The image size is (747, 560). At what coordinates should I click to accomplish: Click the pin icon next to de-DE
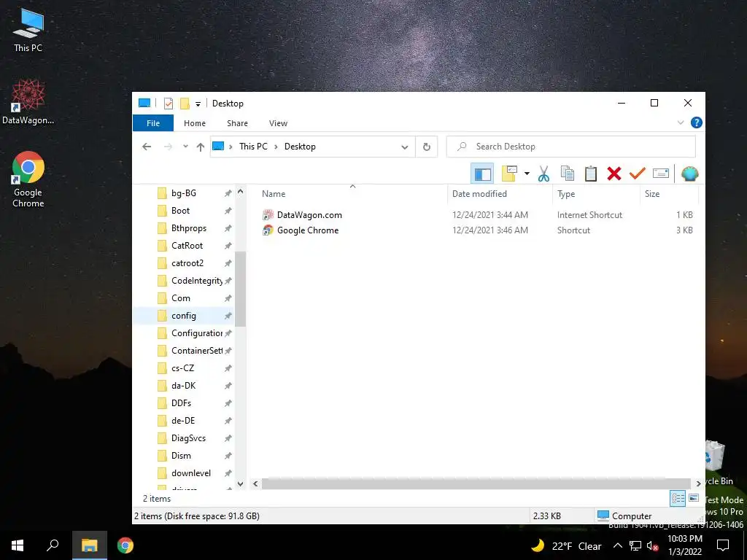228,421
